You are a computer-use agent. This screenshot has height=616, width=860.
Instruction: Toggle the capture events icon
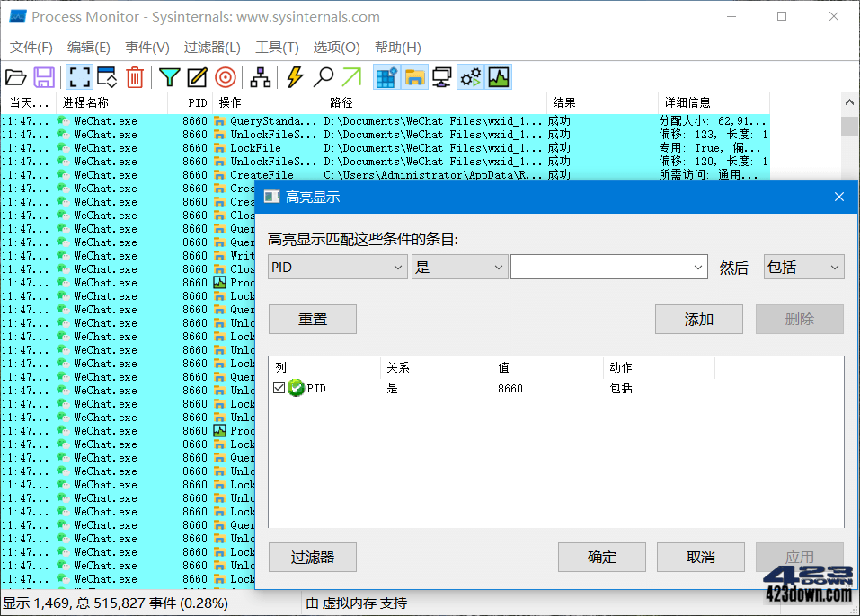[79, 77]
